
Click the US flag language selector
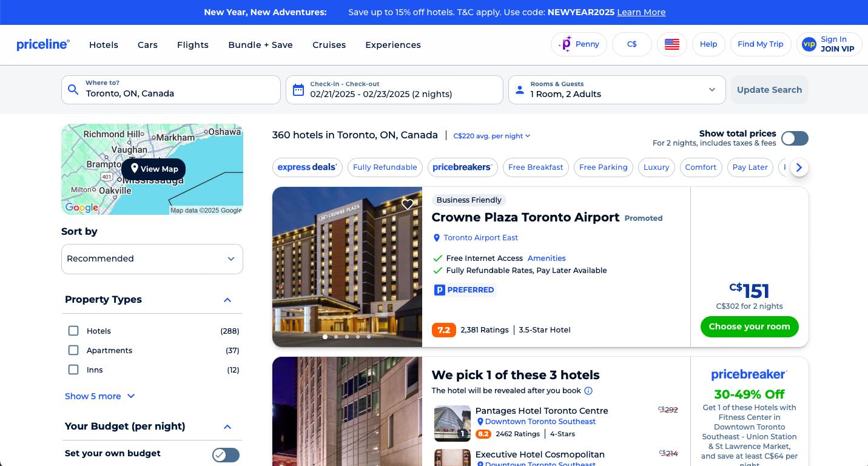(x=671, y=44)
